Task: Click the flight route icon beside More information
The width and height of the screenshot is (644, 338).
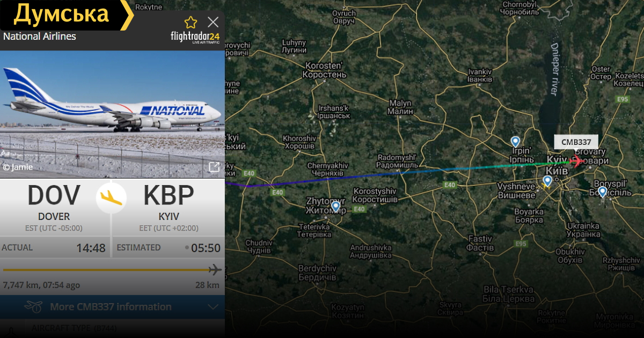Action: pyautogui.click(x=33, y=307)
